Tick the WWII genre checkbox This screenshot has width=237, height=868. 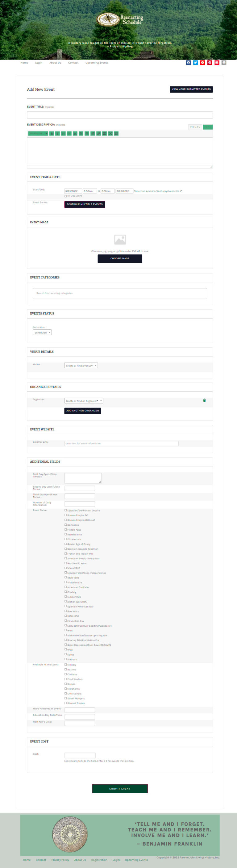(66, 649)
